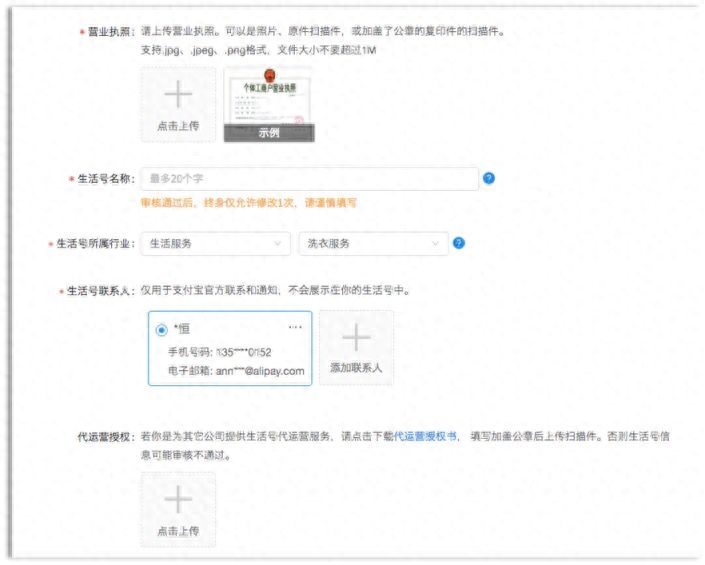Click 点击上传 text under 代运营授权
This screenshot has width=705, height=565.
tap(178, 530)
